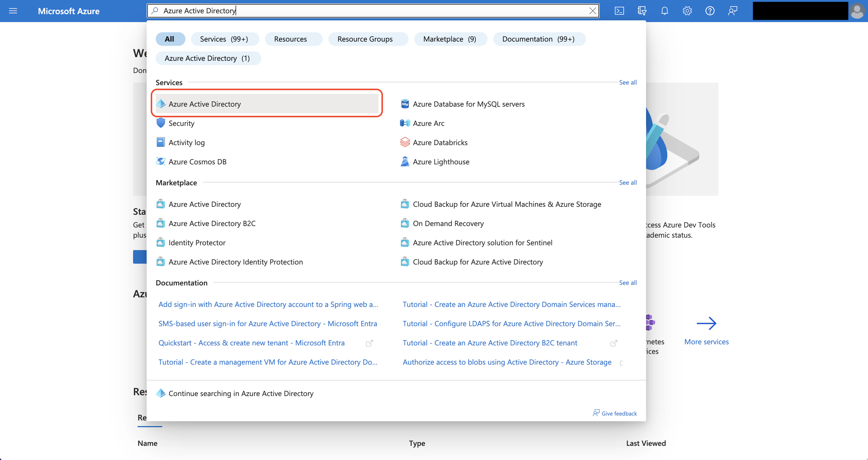
Task: Open the top bar Feedback icon
Action: (x=733, y=11)
